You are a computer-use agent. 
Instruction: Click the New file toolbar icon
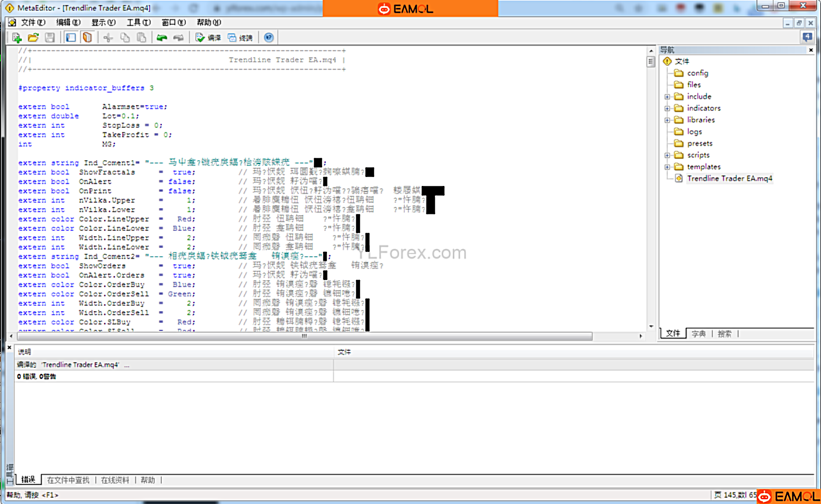click(x=16, y=37)
